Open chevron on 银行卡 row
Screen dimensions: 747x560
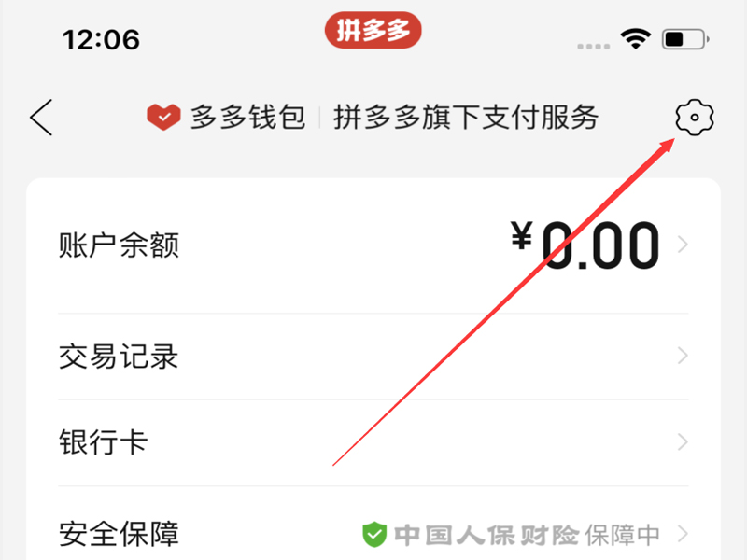[x=683, y=441]
